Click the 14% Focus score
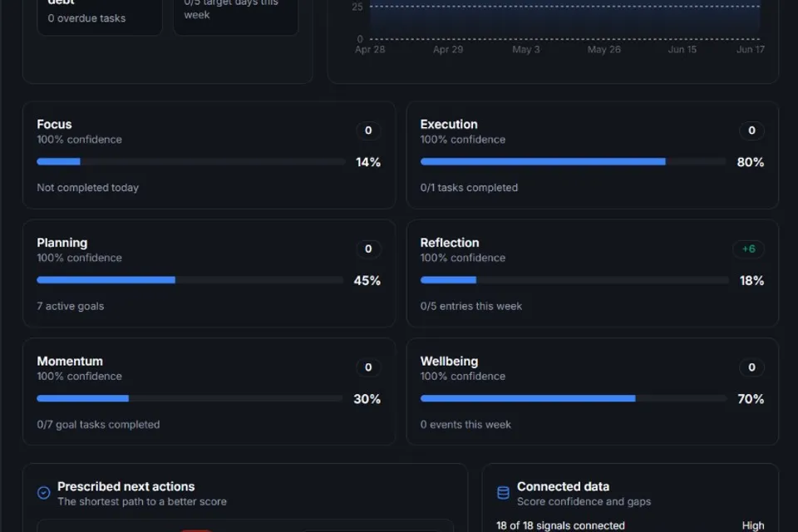The image size is (798, 532). pos(368,162)
